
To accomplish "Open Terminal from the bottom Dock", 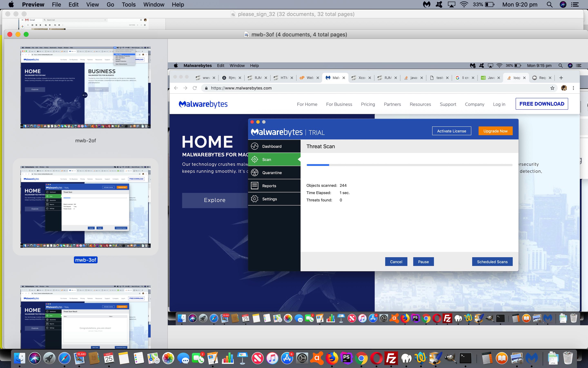I will pos(465,358).
